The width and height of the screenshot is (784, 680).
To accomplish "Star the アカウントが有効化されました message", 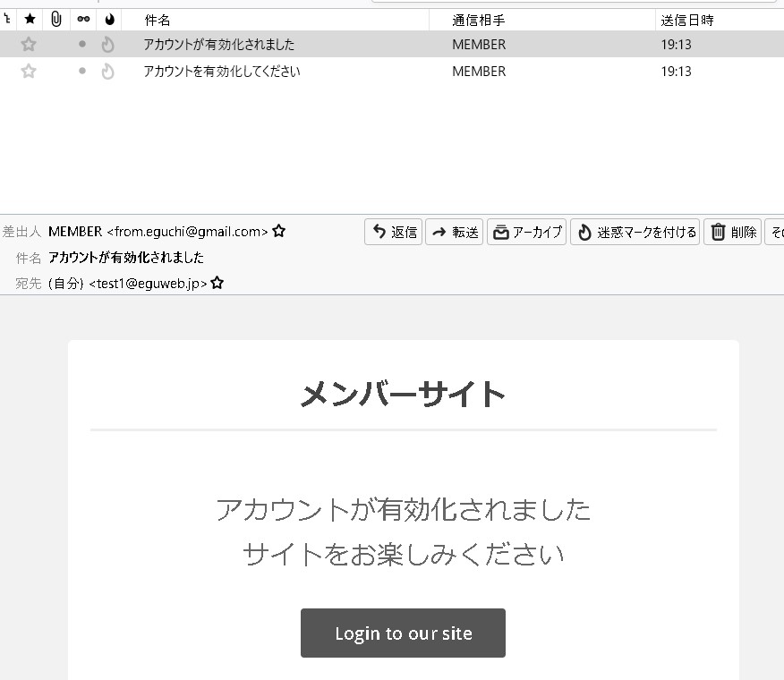I will click(29, 44).
